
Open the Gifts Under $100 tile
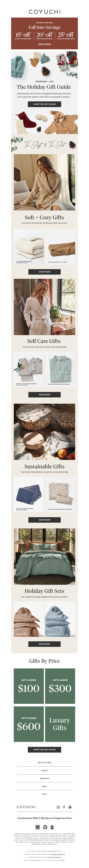[x=29, y=686]
